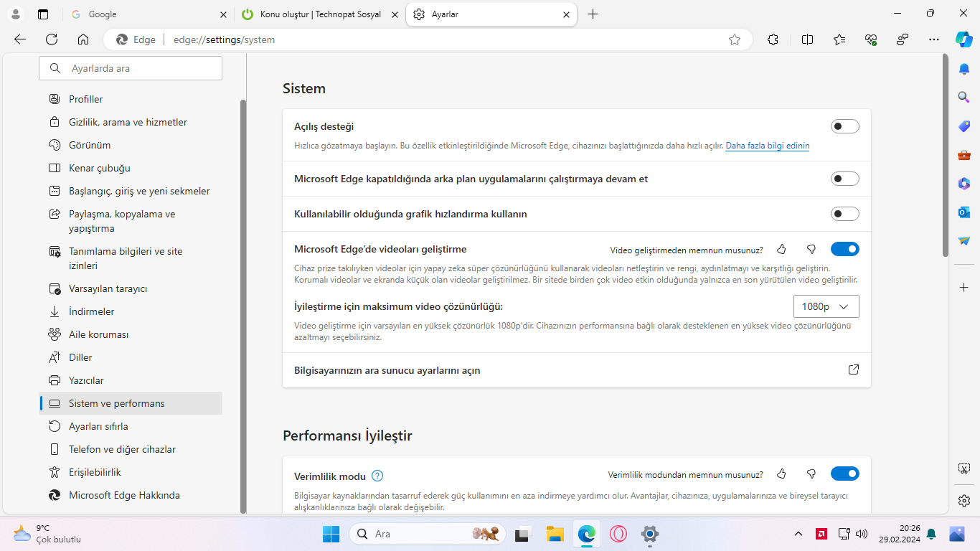Give thumbs up for Verimlilik modu
Image resolution: width=980 pixels, height=551 pixels.
(x=781, y=474)
